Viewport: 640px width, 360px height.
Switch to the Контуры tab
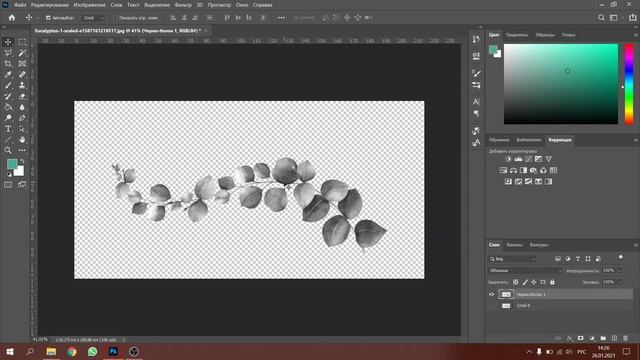coord(539,245)
